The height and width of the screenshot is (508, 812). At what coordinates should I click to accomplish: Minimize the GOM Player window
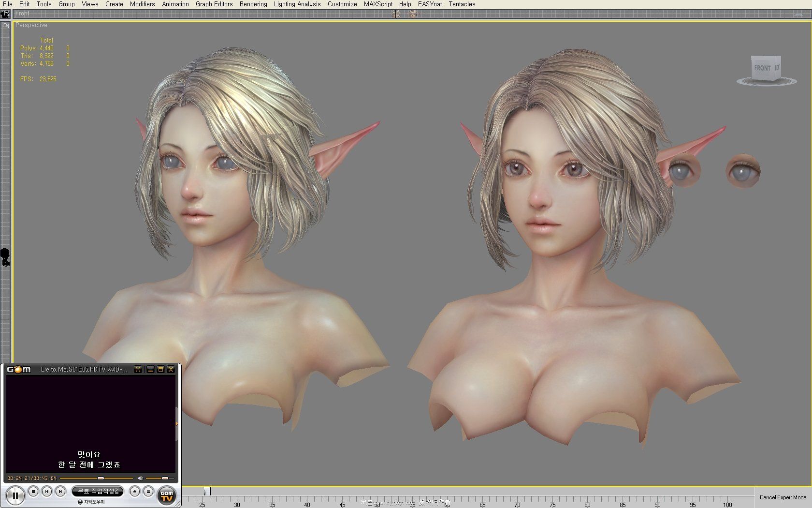pyautogui.click(x=150, y=370)
